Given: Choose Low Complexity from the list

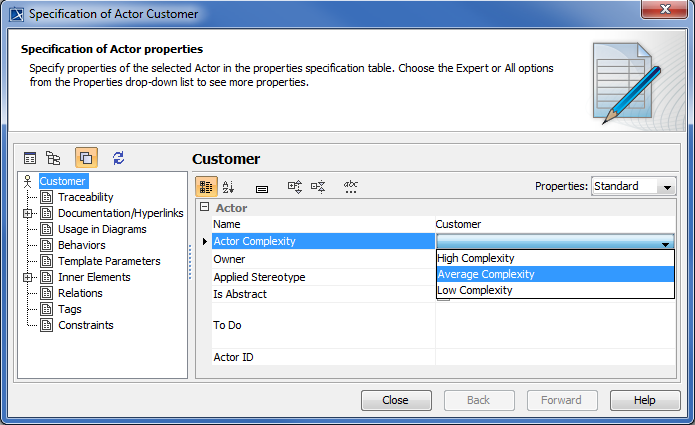Looking at the screenshot, I should coord(475,290).
